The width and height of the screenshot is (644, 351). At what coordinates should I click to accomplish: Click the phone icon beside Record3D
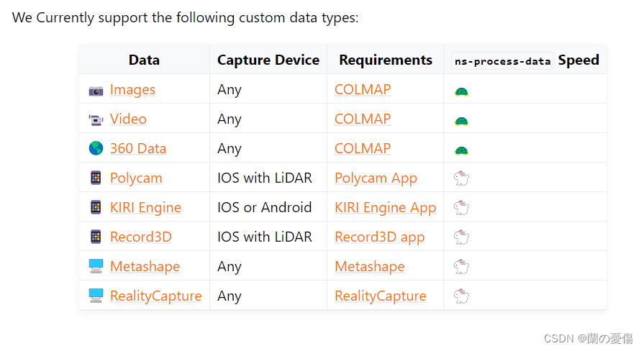(96, 237)
